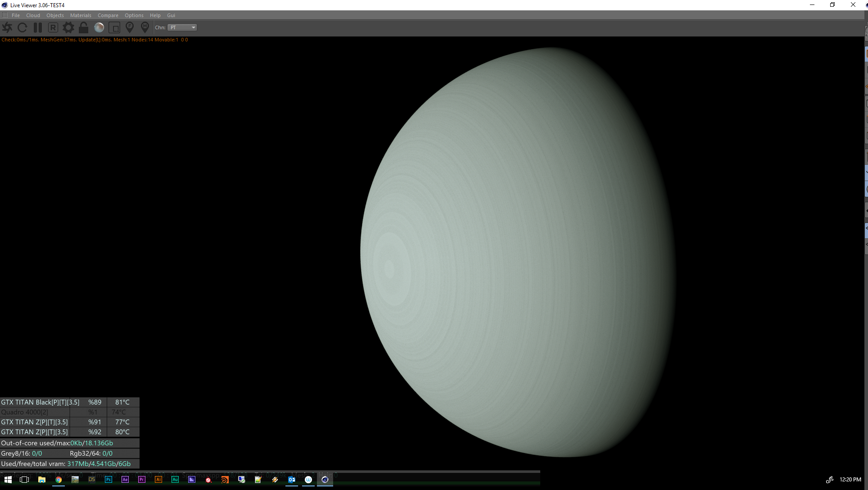Expand the Compare menu
Screen dimensions: 868x490
(x=108, y=15)
